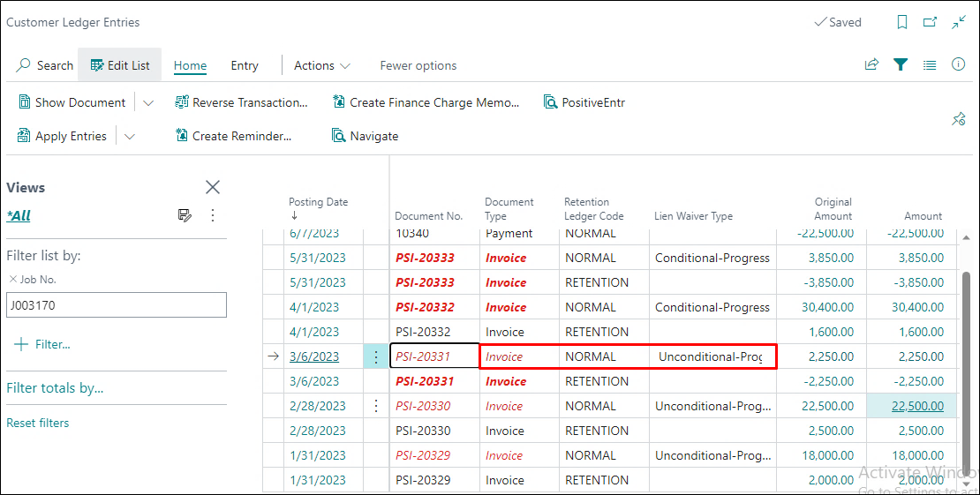Select the Home tab
The image size is (980, 495).
[190, 65]
